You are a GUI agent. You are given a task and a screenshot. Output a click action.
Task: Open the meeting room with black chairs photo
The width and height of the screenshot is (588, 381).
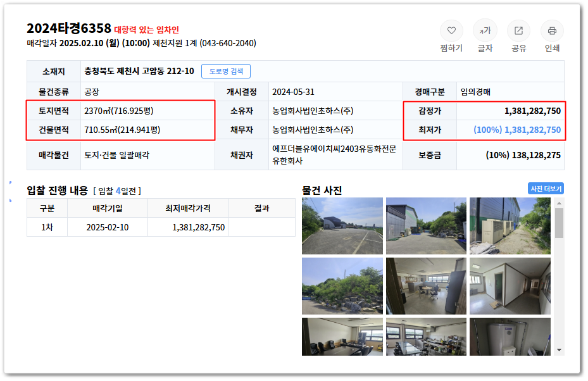(342, 337)
